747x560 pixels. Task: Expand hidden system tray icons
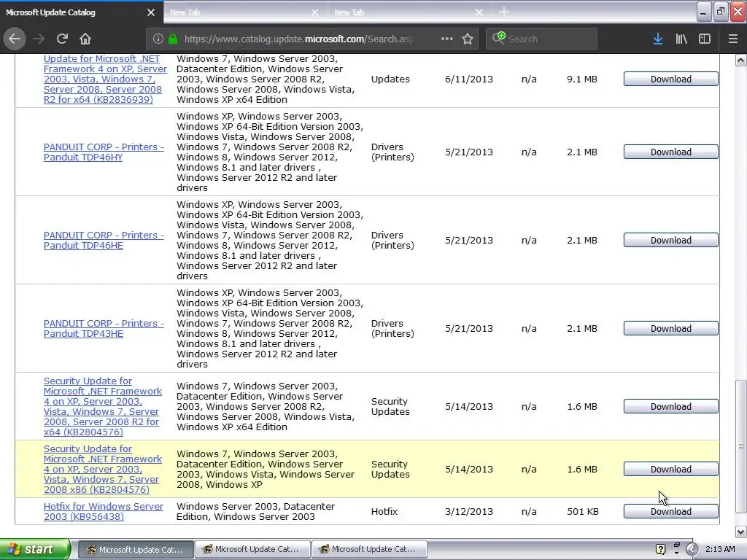tap(692, 549)
